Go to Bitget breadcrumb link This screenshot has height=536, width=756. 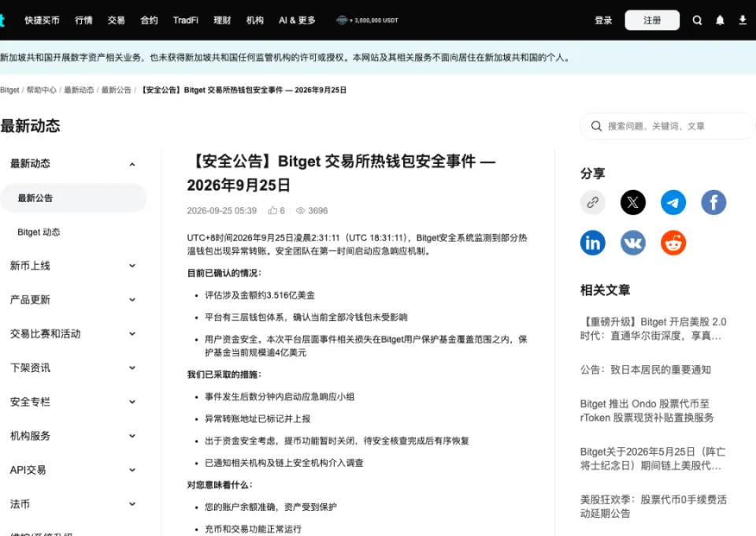(x=9, y=90)
